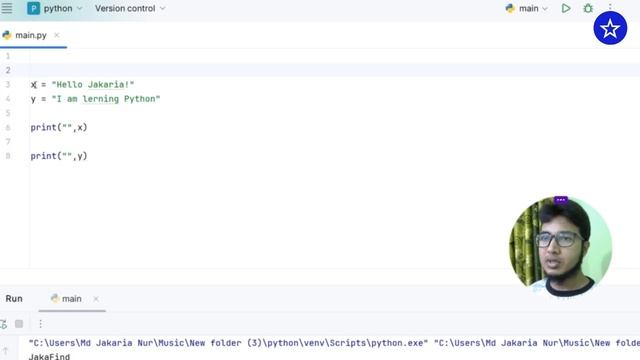Click the blue star badge
The image size is (640, 360).
coord(610,28)
